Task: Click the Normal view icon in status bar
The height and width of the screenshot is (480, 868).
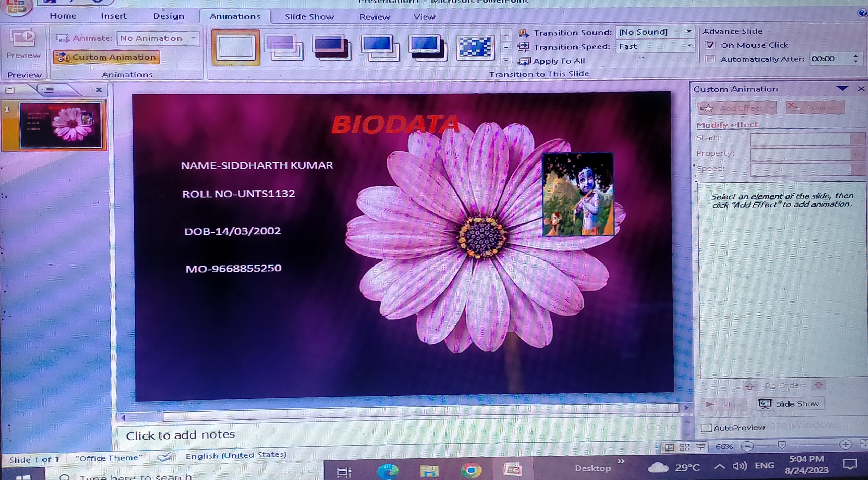Action: pyautogui.click(x=669, y=447)
